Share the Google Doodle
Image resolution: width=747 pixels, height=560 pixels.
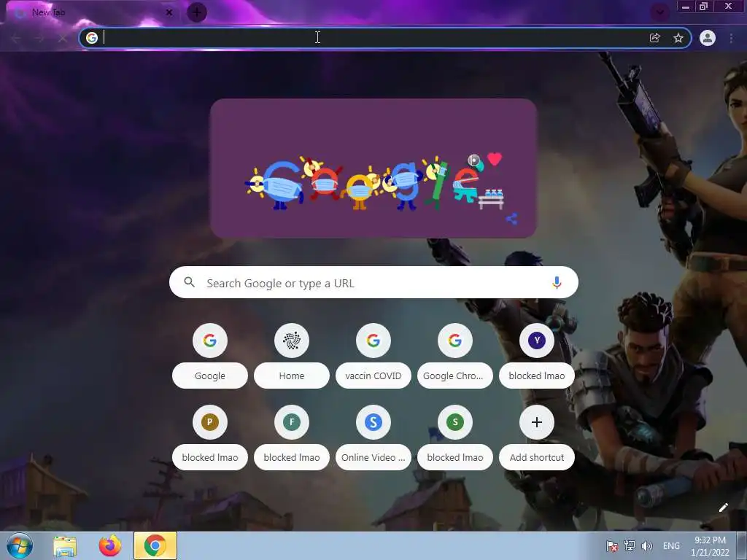pyautogui.click(x=511, y=219)
